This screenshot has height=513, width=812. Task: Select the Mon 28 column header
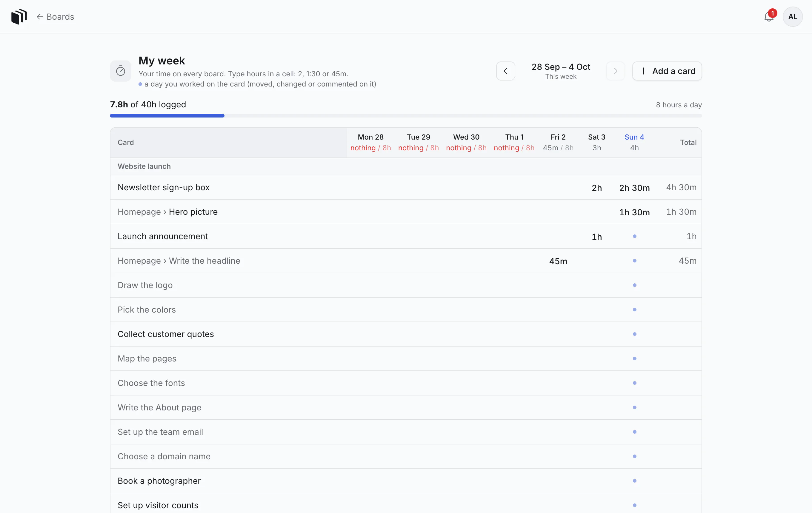tap(370, 143)
